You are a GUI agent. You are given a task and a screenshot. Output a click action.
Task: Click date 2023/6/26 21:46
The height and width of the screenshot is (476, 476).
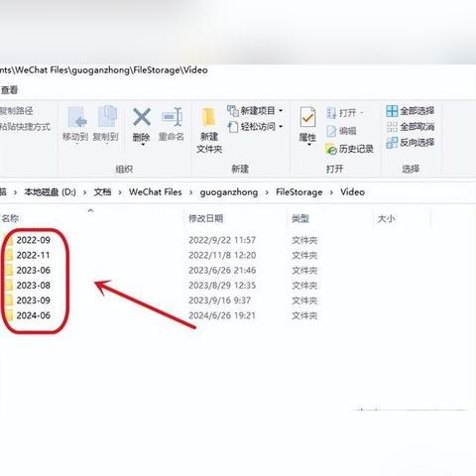[222, 271]
